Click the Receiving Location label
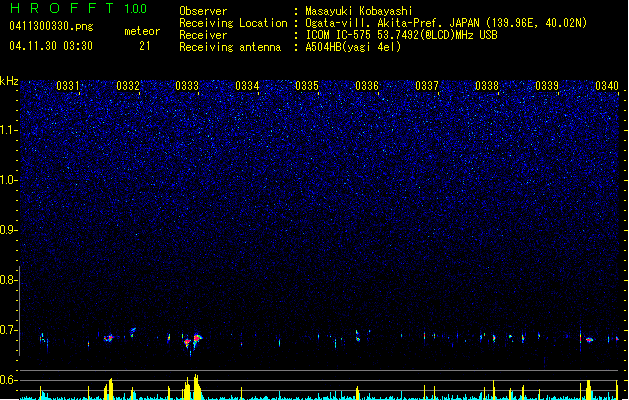Screen dimensions: 629x400 point(233,23)
